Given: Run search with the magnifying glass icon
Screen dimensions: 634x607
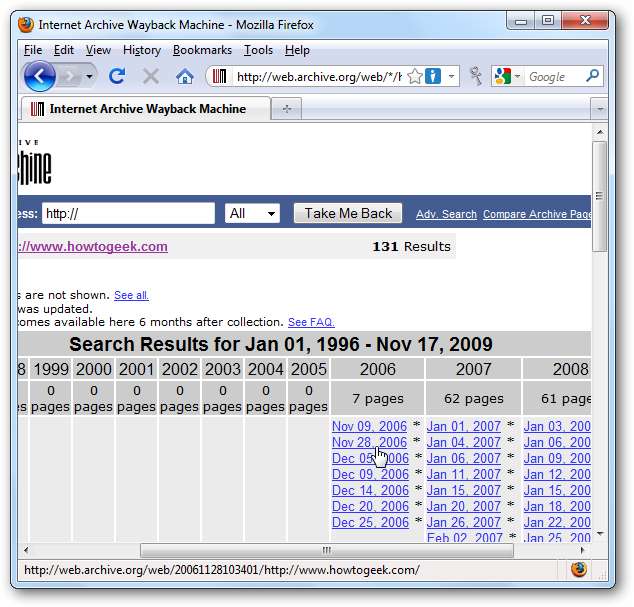Looking at the screenshot, I should [592, 75].
